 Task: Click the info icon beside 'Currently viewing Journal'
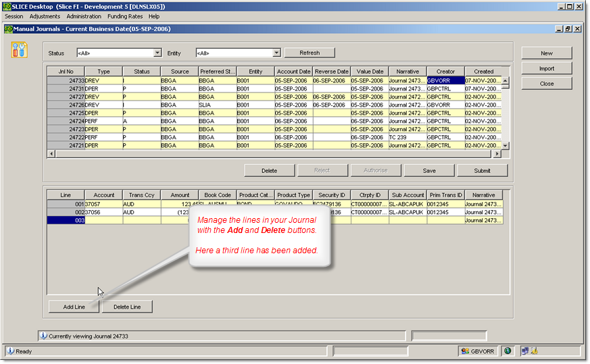[43, 335]
